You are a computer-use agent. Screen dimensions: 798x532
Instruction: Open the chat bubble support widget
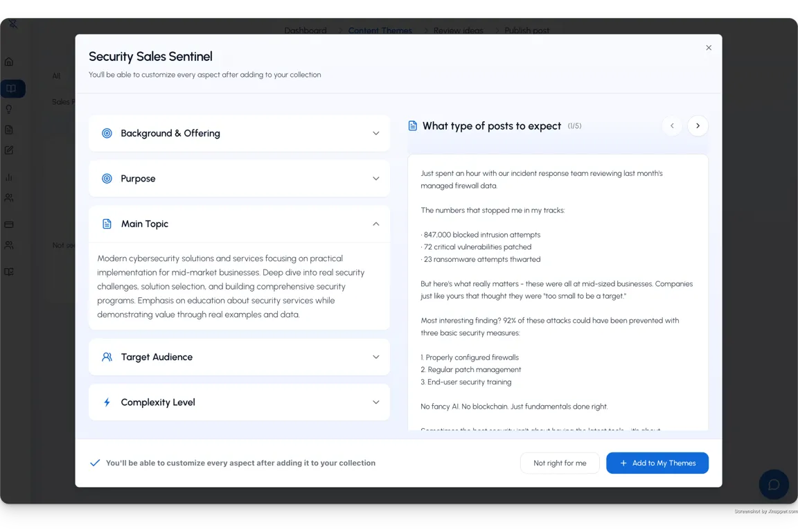774,484
